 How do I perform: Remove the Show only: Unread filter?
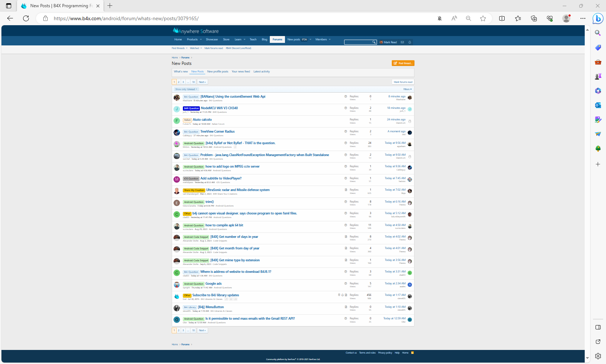tap(196, 89)
